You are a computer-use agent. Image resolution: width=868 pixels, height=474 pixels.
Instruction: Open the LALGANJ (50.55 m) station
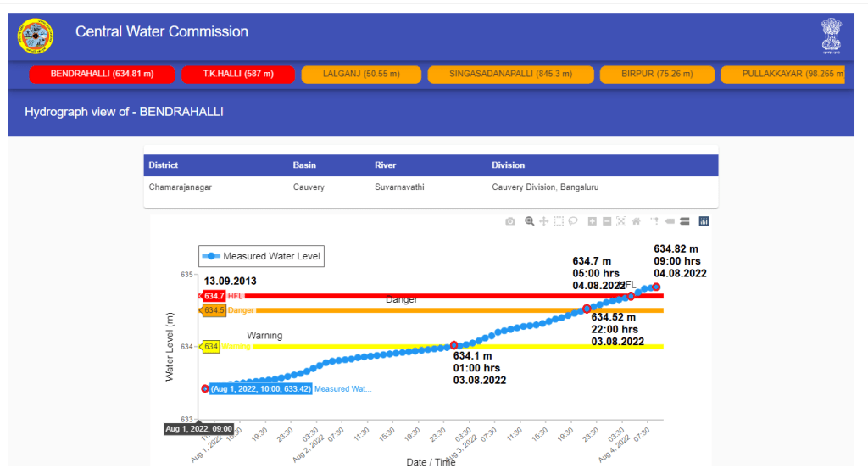[x=361, y=74]
